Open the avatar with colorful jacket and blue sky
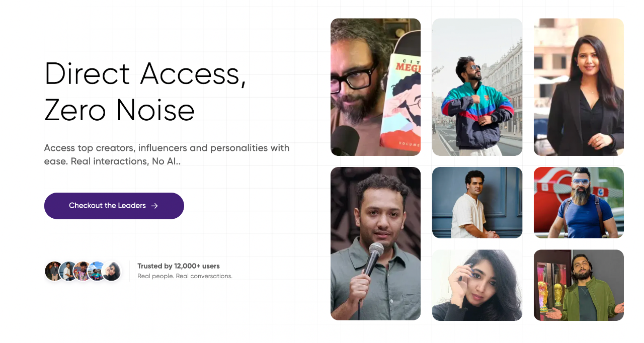Image resolution: width=644 pixels, height=343 pixels. click(97, 271)
